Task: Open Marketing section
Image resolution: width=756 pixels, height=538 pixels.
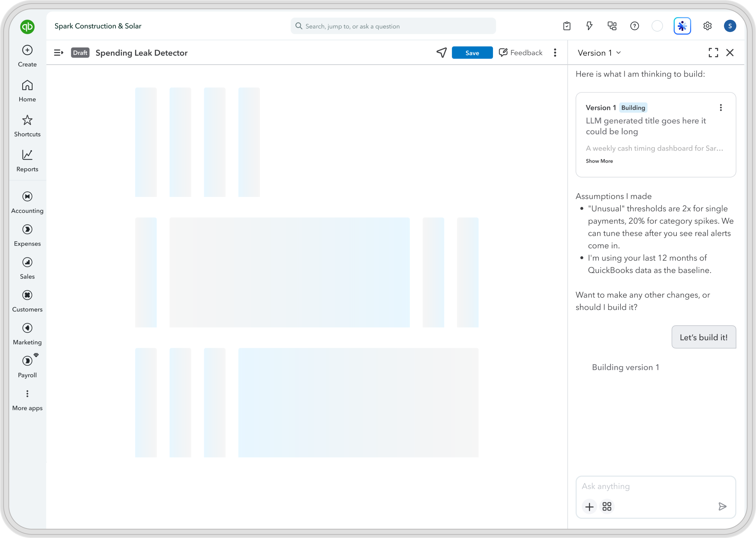Action: 27,334
